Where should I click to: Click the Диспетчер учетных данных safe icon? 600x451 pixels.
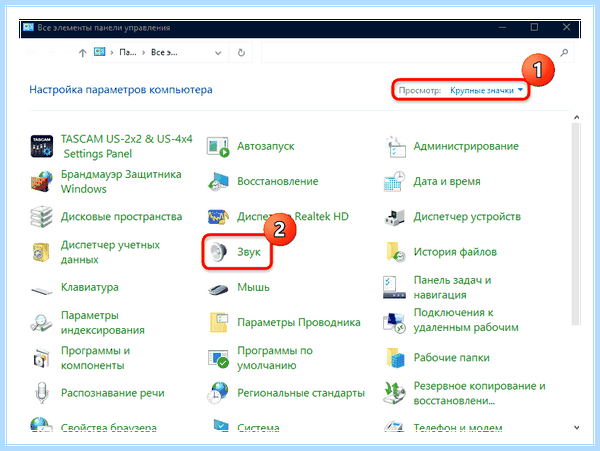(x=42, y=252)
